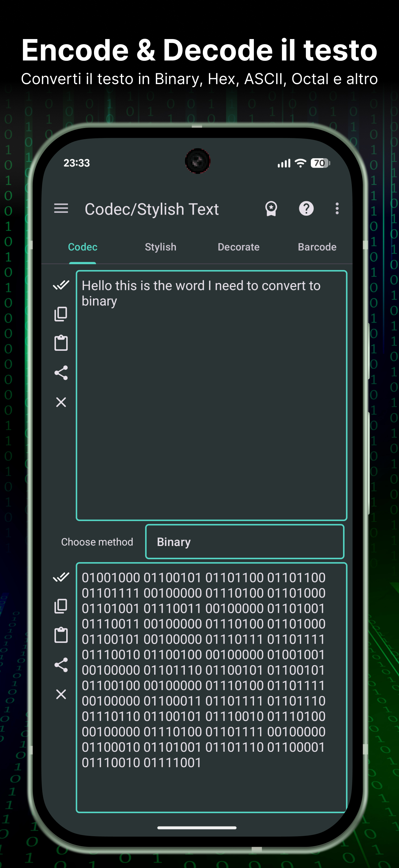This screenshot has width=399, height=868.
Task: Open the premium badge icon
Action: click(x=271, y=209)
